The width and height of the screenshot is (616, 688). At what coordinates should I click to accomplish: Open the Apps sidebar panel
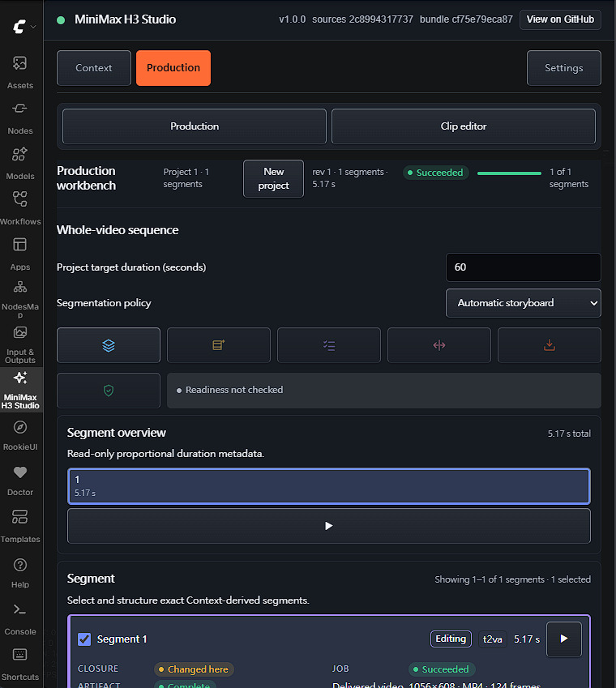click(20, 254)
